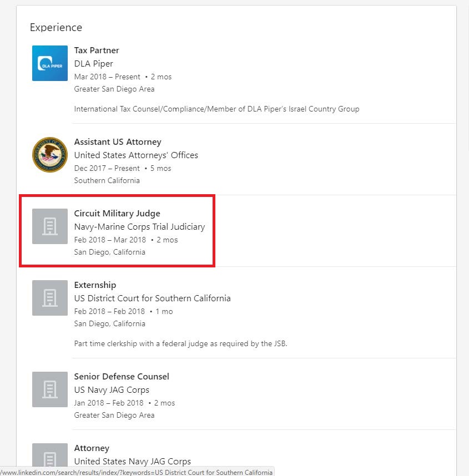The height and width of the screenshot is (476, 469).
Task: Open United States Navy JAG Corps company name
Action: coord(132,462)
